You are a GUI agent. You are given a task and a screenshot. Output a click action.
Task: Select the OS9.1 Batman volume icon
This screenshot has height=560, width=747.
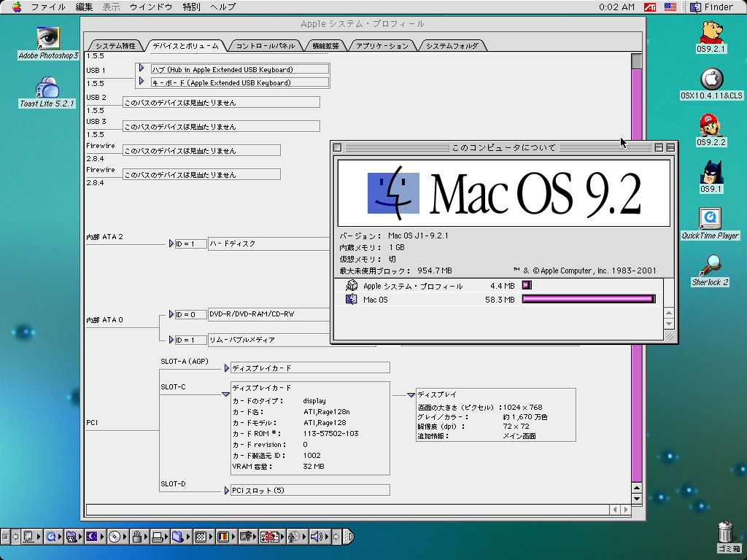711,172
